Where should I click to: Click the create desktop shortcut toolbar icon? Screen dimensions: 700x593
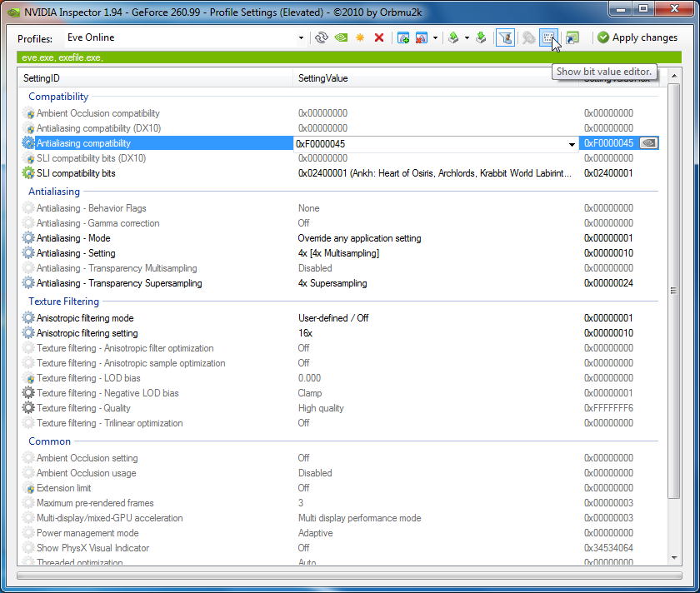pyautogui.click(x=572, y=37)
